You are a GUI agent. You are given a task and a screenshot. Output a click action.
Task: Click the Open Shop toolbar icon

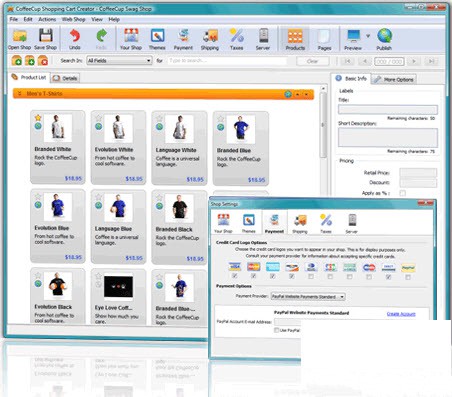pyautogui.click(x=20, y=39)
